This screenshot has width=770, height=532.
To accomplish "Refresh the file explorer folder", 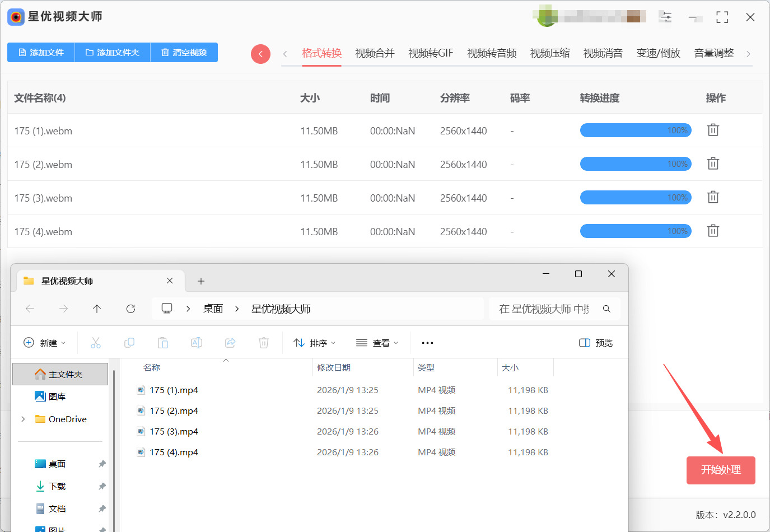I will click(130, 309).
